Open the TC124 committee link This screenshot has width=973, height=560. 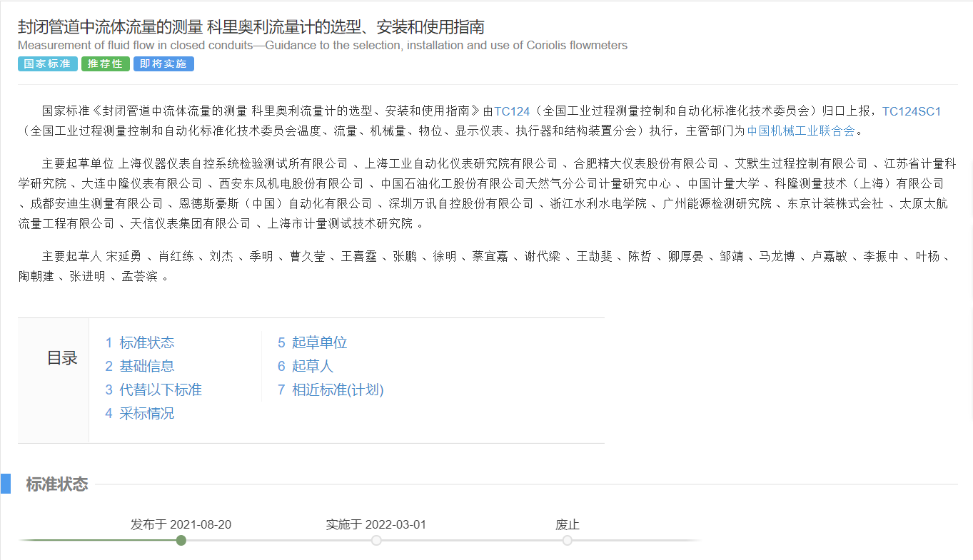tap(512, 111)
